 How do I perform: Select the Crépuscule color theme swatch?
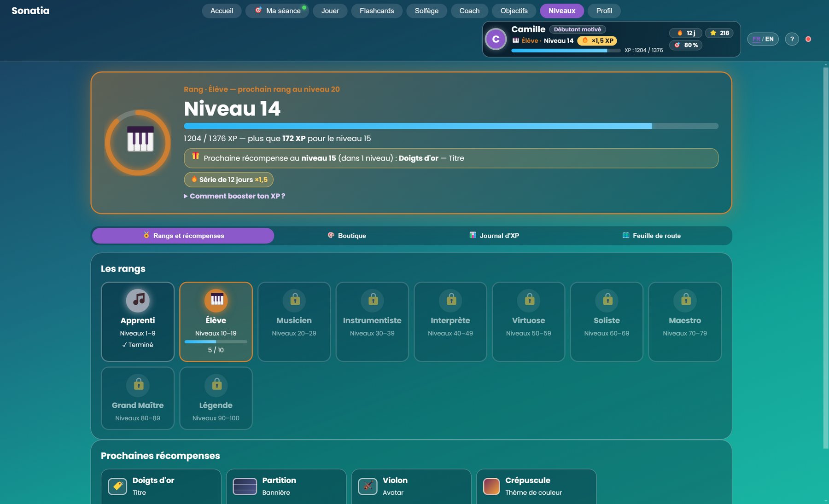[491, 486]
